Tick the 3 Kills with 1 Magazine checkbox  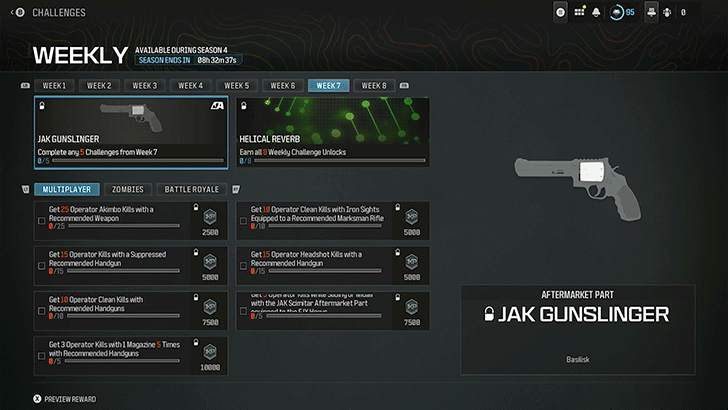41,356
